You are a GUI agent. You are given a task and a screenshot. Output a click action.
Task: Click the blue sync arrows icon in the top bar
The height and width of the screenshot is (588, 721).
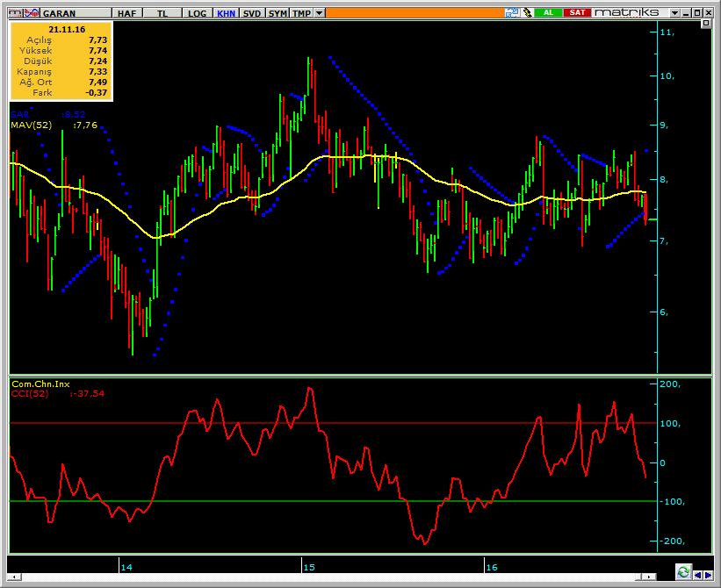tap(512, 13)
